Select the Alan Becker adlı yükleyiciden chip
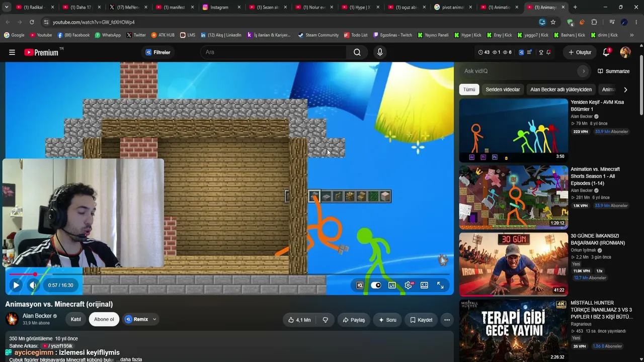The height and width of the screenshot is (362, 644). (x=561, y=89)
